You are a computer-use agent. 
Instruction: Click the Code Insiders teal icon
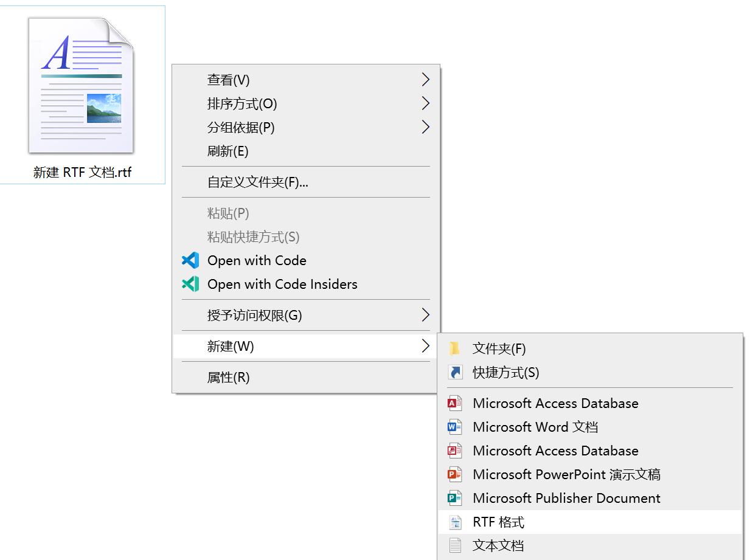click(192, 284)
